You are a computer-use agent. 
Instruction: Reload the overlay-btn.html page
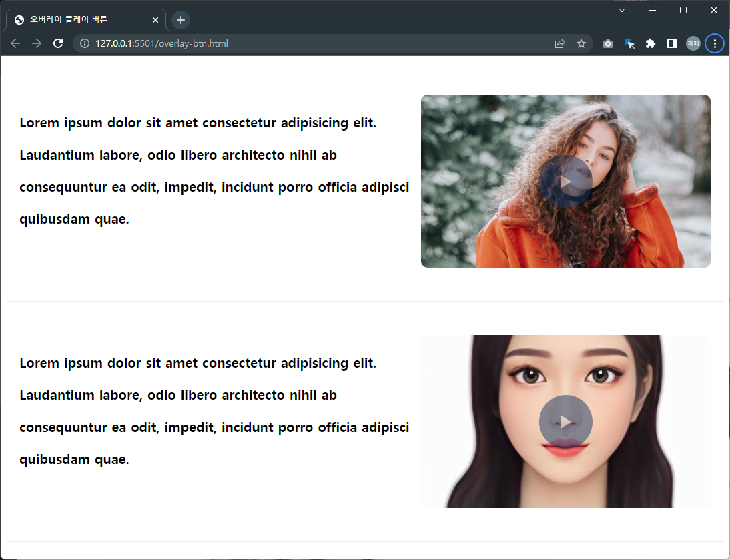point(57,43)
